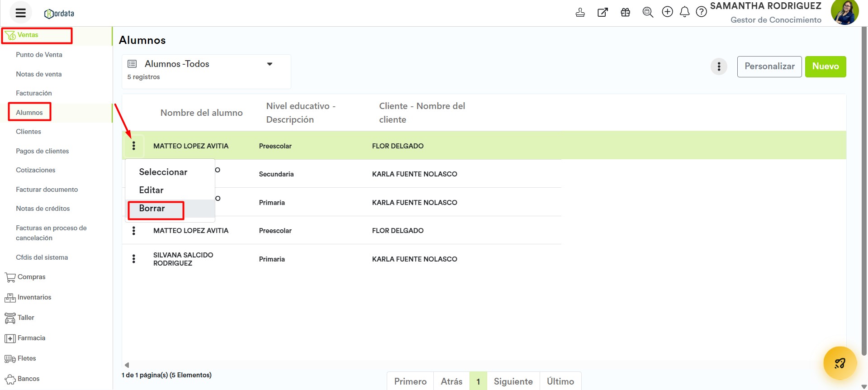The height and width of the screenshot is (390, 868).
Task: Click the horizontal scroll left arrow
Action: [127, 365]
